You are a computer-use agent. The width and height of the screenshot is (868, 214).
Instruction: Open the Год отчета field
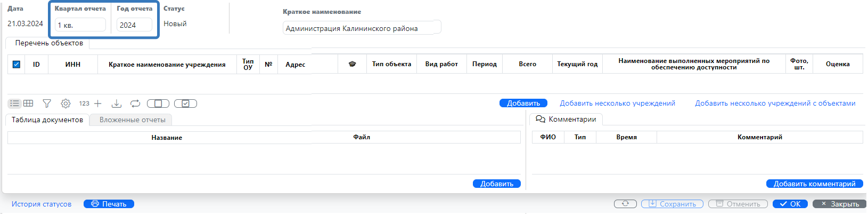(x=134, y=25)
